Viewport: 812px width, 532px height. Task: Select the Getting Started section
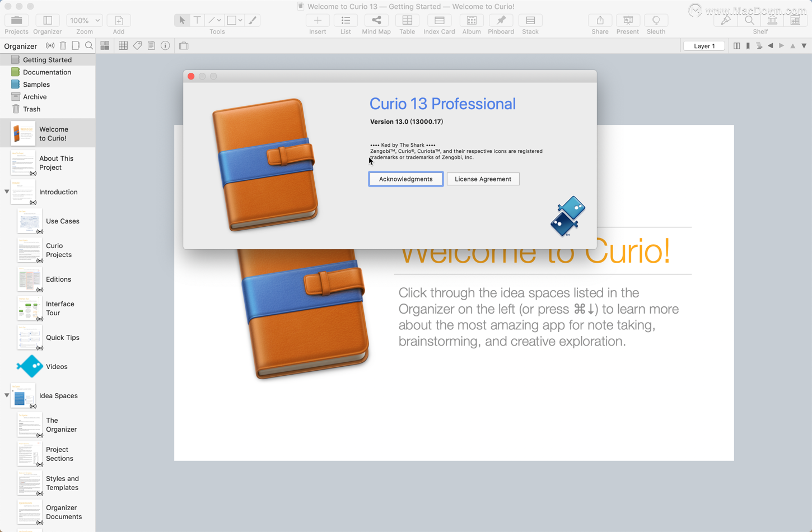coord(48,59)
